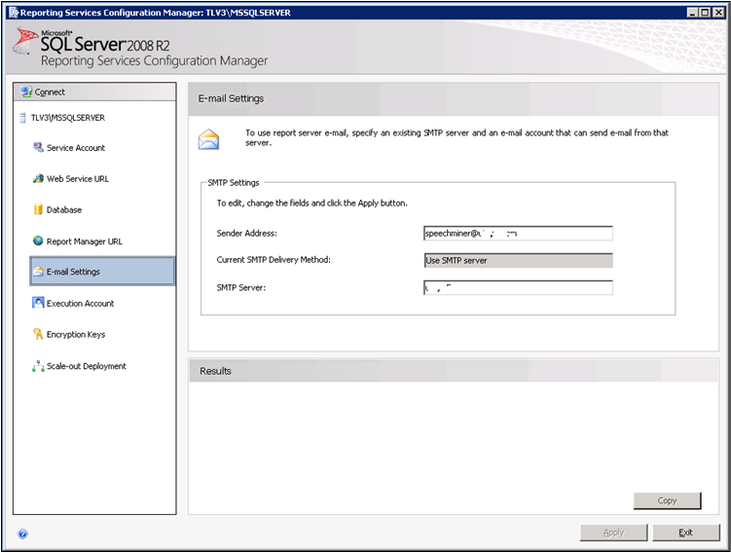
Task: Click the Execution Account icon
Action: [x=38, y=303]
